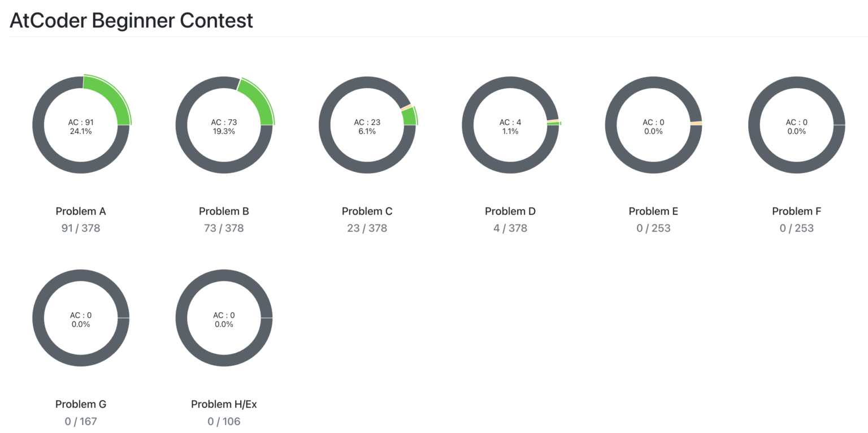Viewport: 868px width, 433px height.
Task: Open the Problem A label
Action: (x=81, y=211)
